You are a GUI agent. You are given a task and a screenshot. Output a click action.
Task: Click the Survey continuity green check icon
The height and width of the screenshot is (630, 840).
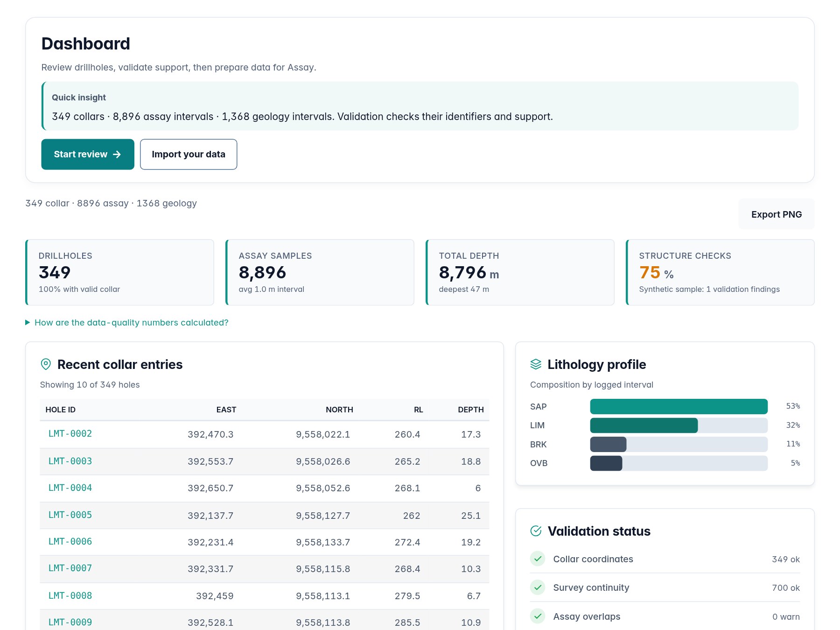[x=538, y=587]
